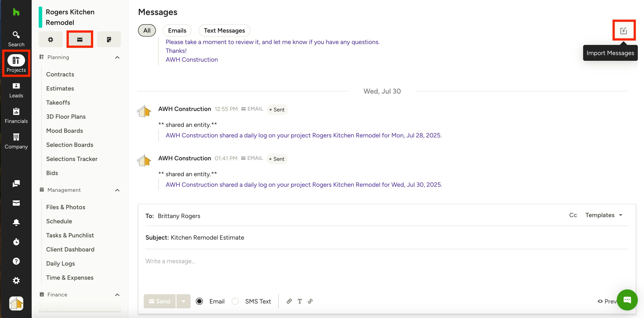Open the Jul 30 daily log link
The image size is (644, 318).
coord(304,185)
